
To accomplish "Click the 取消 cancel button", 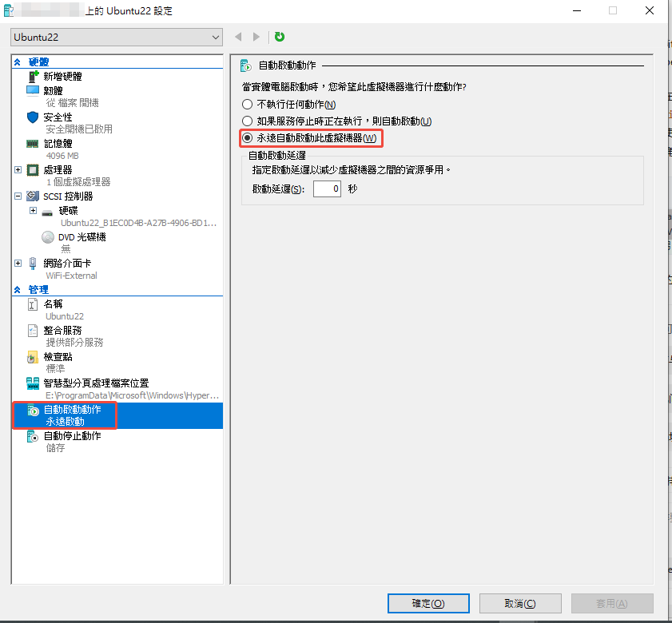I will click(520, 603).
